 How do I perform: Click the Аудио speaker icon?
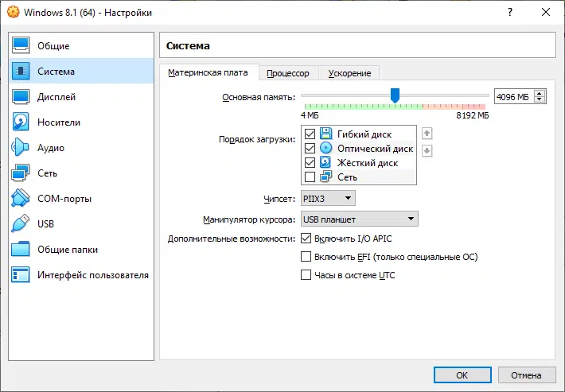21,148
